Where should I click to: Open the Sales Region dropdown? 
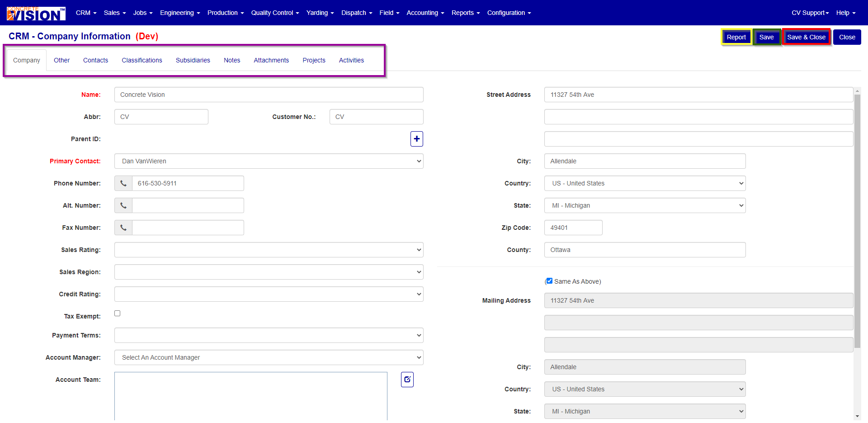coord(269,272)
